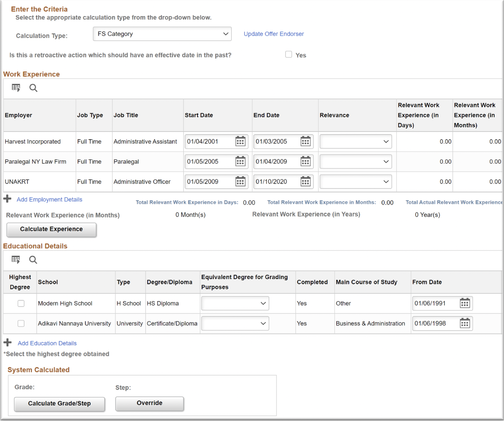Open Relevance dropdown for Paralegal NY Law Firm
Screen dimensions: 504x422
coord(355,162)
